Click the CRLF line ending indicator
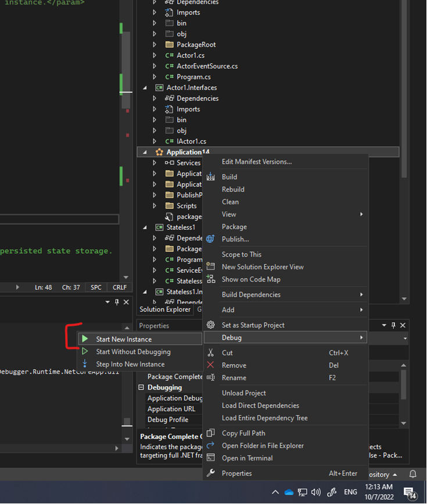427x504 pixels. [x=120, y=287]
